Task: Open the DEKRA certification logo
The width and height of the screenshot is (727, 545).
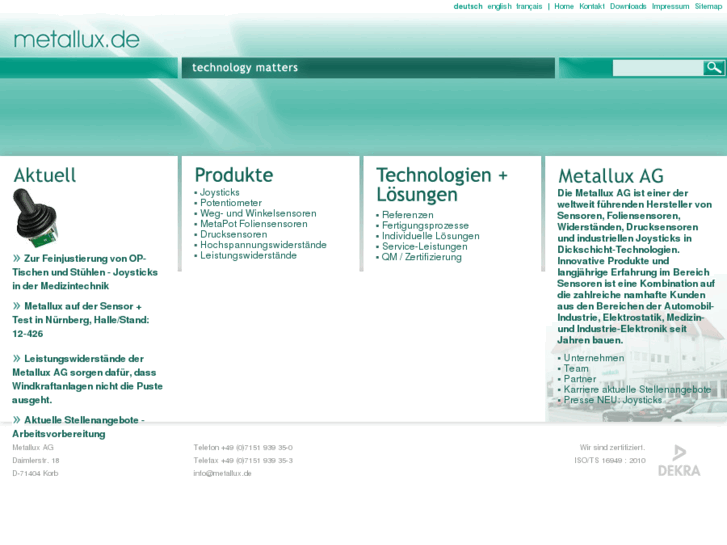Action: (679, 461)
